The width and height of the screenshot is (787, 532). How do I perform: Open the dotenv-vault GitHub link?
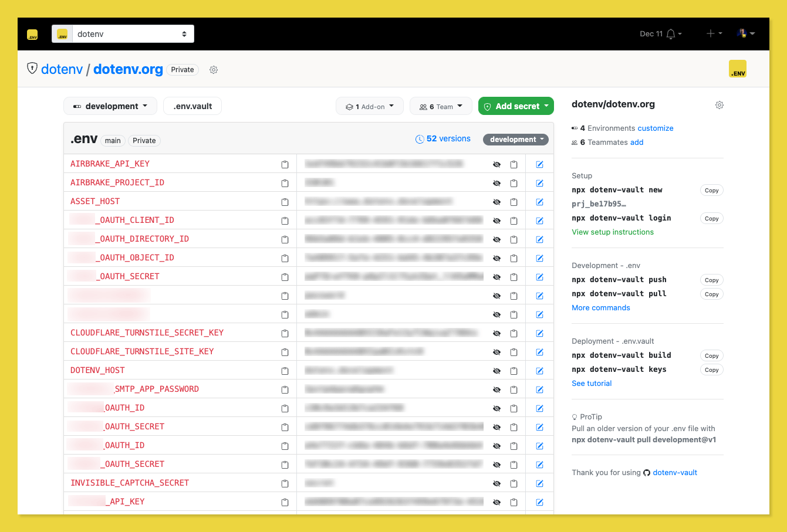coord(675,473)
